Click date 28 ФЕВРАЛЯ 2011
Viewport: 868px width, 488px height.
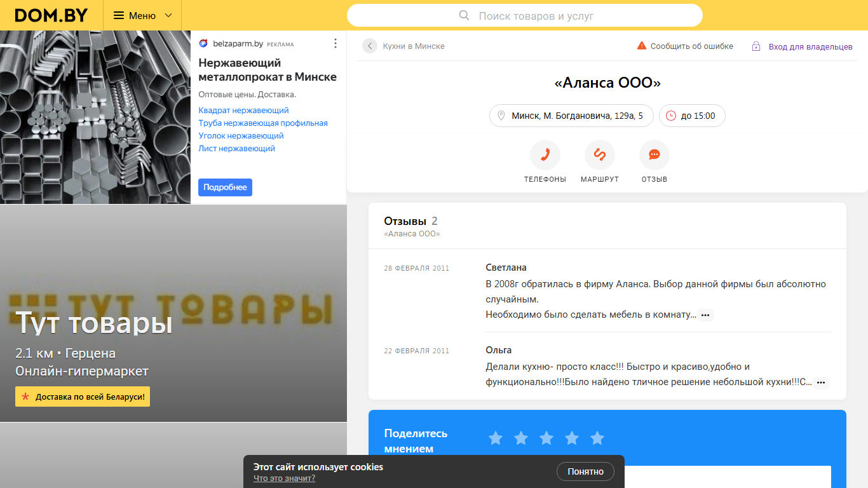(x=416, y=268)
